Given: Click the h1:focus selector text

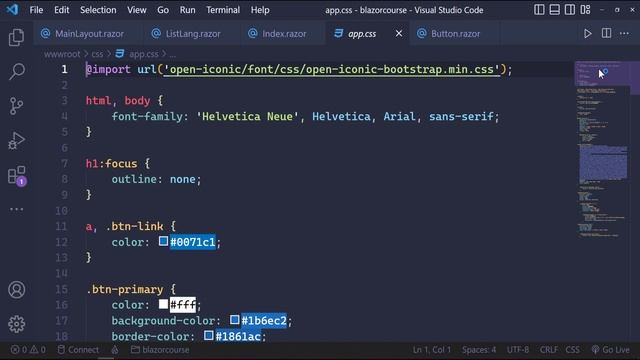Looking at the screenshot, I should click(111, 164).
